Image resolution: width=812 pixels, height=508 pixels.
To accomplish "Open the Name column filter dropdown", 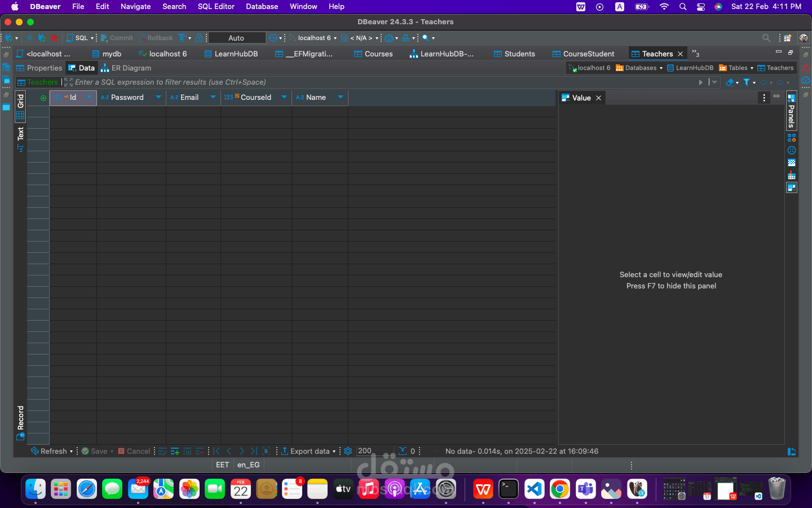I will coord(341,97).
